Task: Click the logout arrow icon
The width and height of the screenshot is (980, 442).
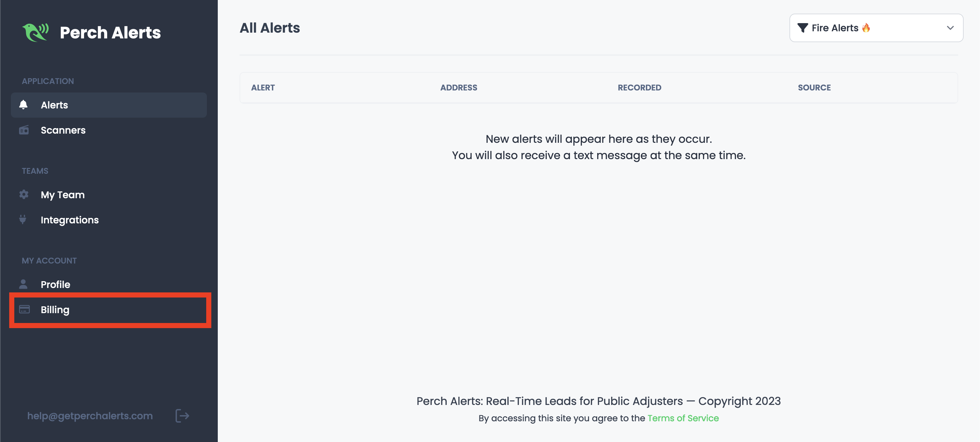Action: [182, 416]
